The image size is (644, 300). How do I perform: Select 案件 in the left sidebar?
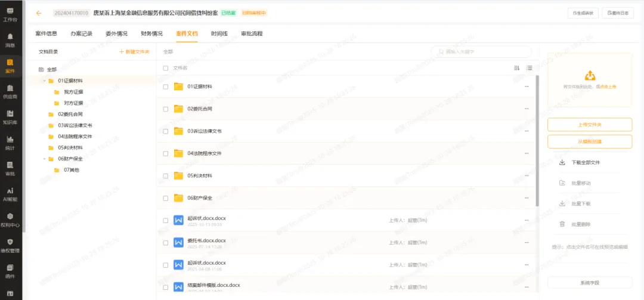coord(10,66)
